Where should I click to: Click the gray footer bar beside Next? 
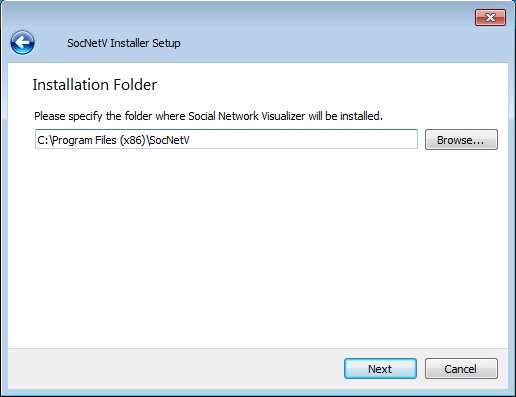(x=173, y=369)
